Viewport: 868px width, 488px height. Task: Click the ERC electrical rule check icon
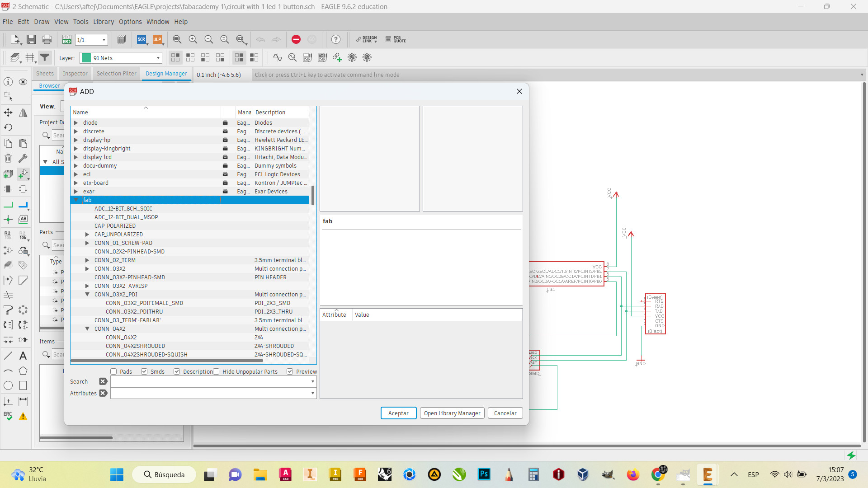click(x=8, y=416)
